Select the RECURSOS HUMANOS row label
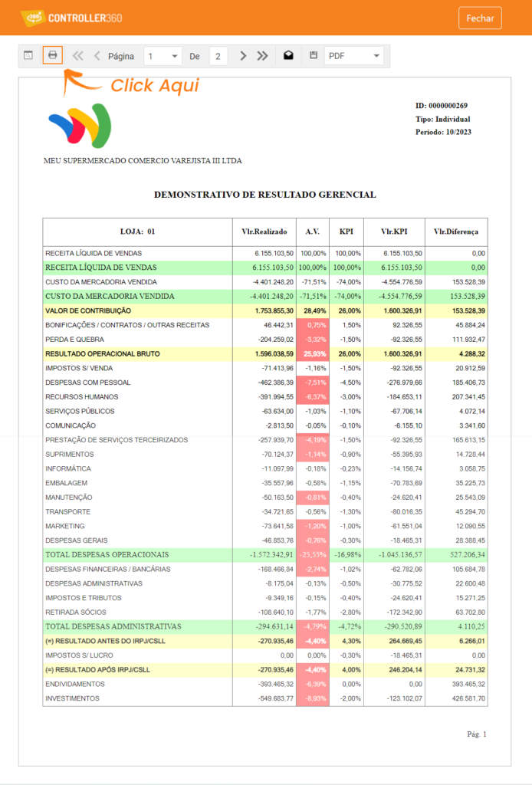532x785 pixels. (81, 397)
